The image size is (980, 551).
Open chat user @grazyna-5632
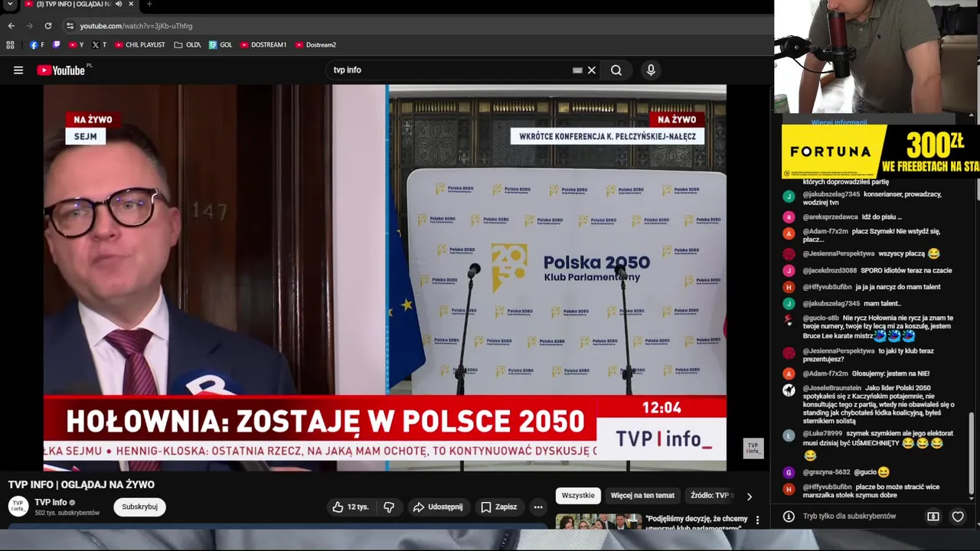(826, 472)
